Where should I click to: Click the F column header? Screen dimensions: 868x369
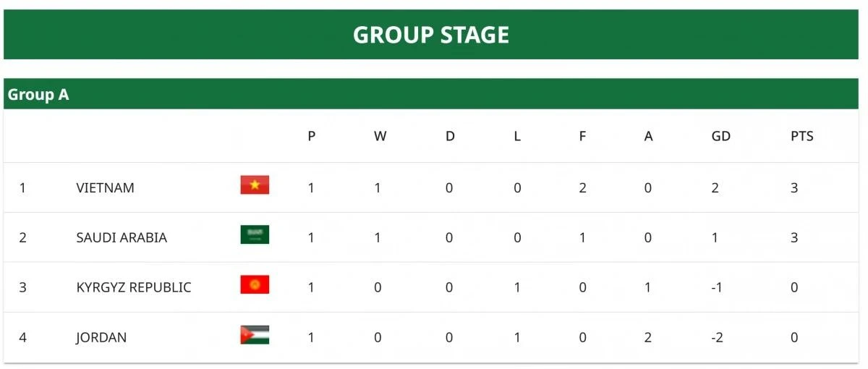point(582,136)
